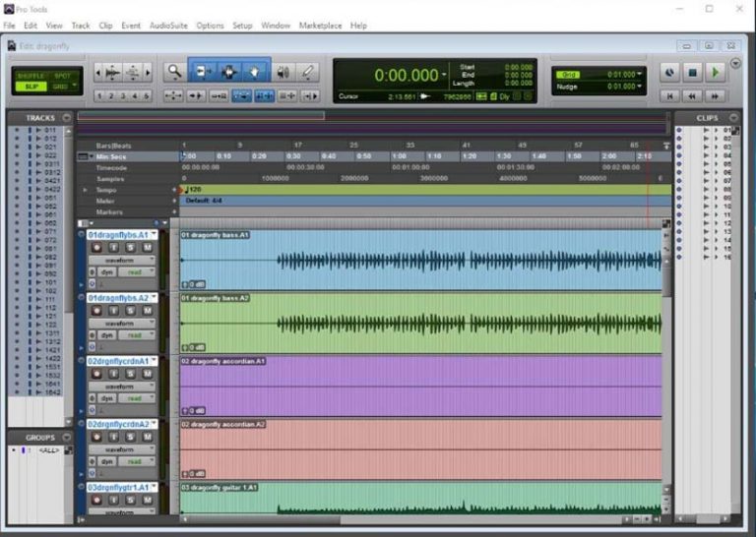The image size is (756, 537).
Task: Click the universe view overview strip
Action: click(373, 123)
